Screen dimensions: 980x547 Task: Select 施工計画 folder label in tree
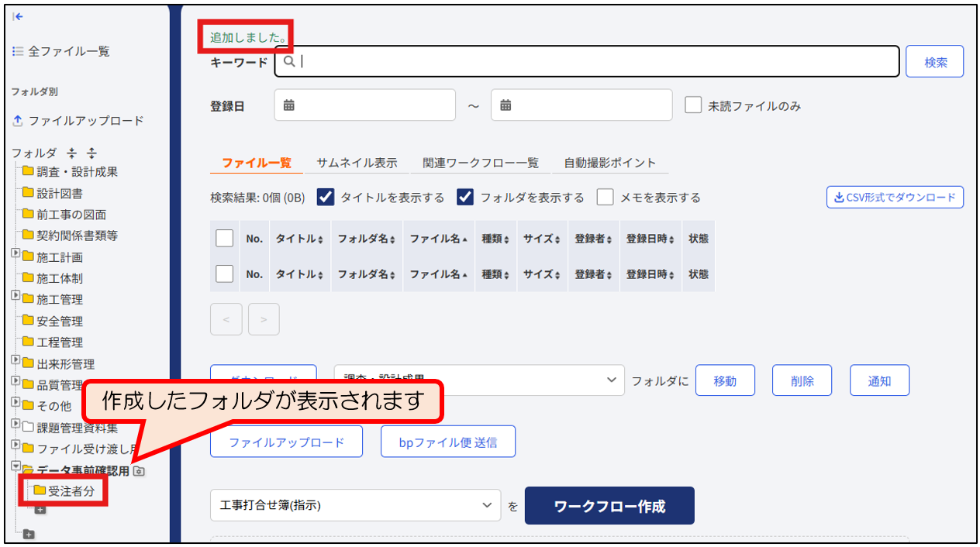[x=60, y=257]
